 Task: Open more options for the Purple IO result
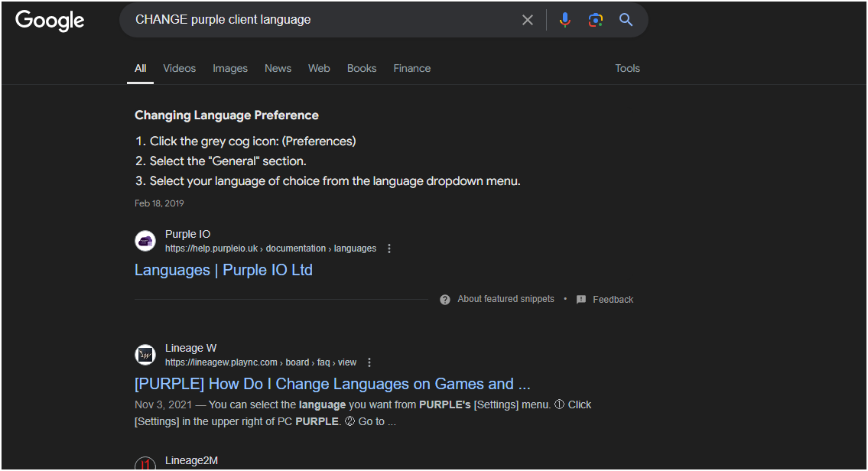pyautogui.click(x=389, y=248)
